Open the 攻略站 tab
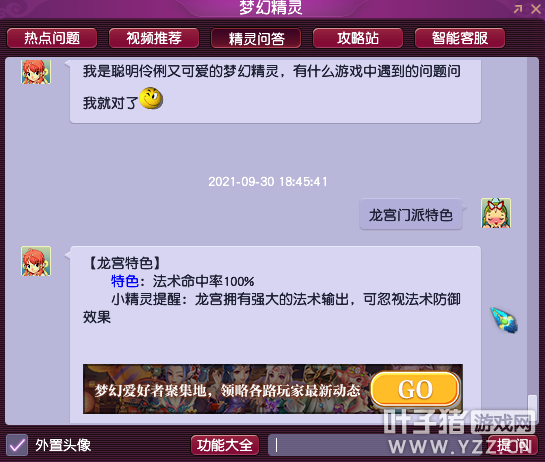The width and height of the screenshot is (545, 462). click(358, 38)
